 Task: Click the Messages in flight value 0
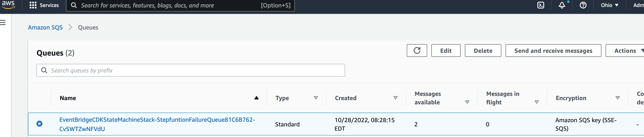point(487,124)
